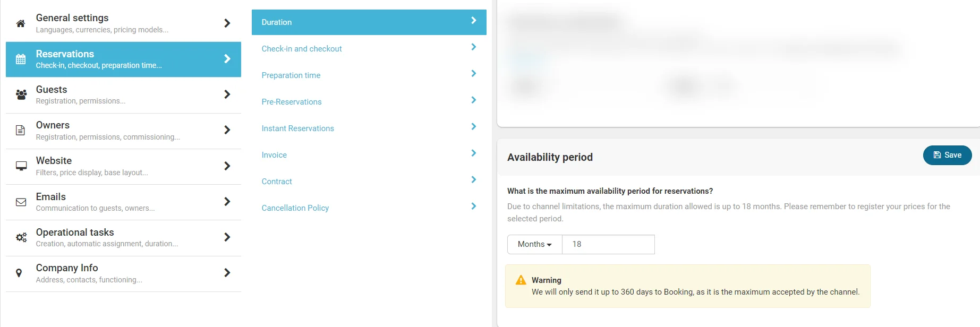Screen dimensions: 980x327
Task: Save the Availability period settings
Action: tap(947, 155)
